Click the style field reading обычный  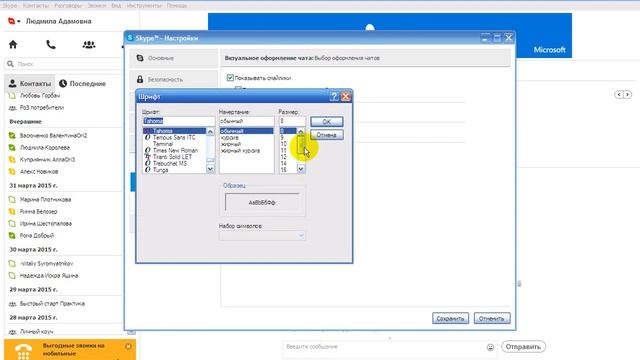pyautogui.click(x=247, y=121)
